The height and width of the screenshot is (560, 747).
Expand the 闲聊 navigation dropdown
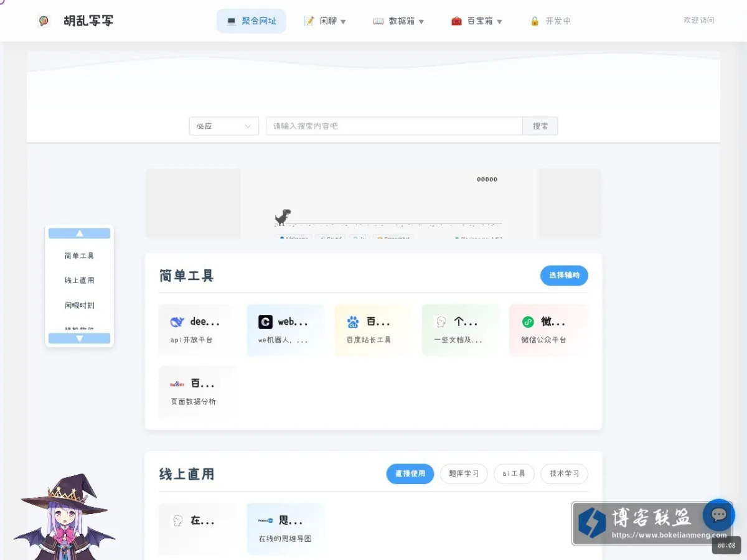pyautogui.click(x=324, y=21)
